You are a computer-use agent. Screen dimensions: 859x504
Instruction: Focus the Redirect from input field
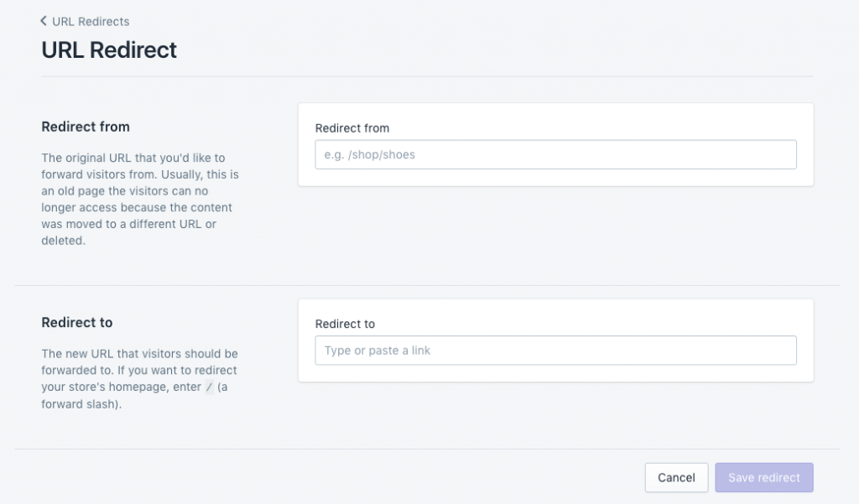coord(555,154)
